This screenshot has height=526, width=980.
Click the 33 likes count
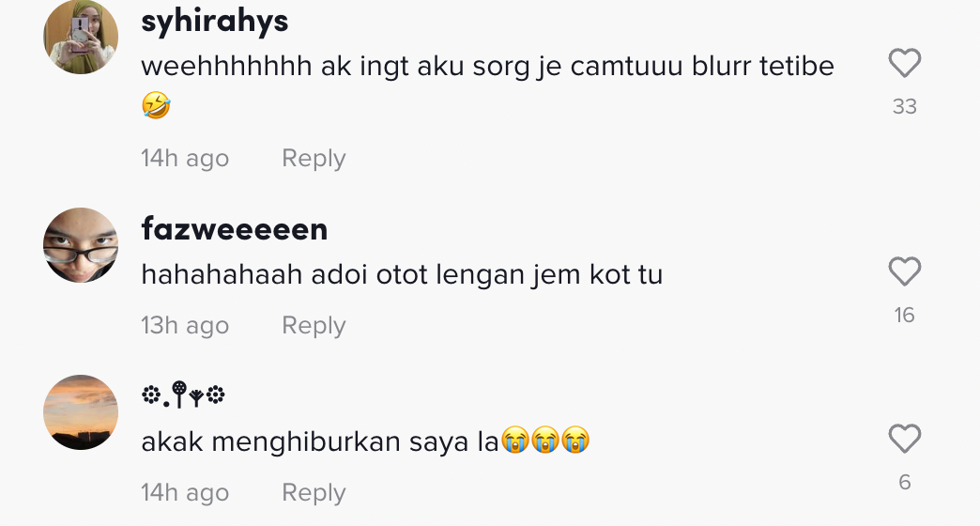[904, 106]
